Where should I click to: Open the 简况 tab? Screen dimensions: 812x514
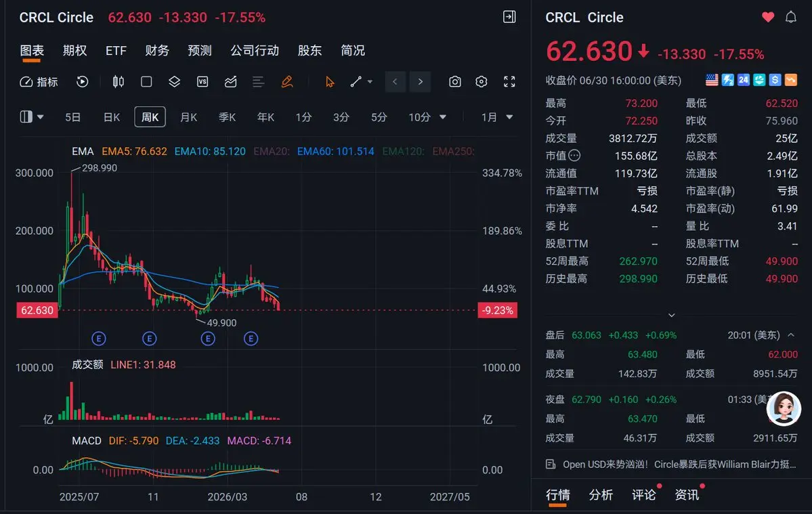[353, 50]
